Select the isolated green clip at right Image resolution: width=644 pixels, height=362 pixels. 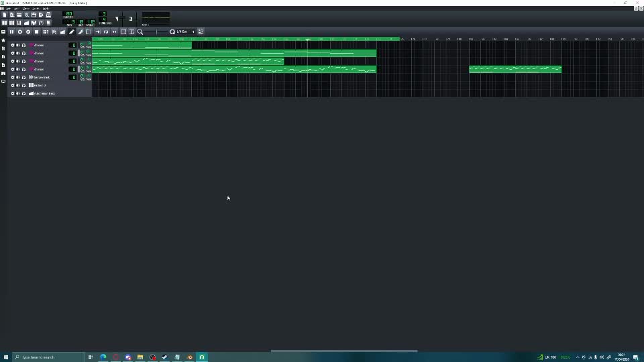click(515, 69)
